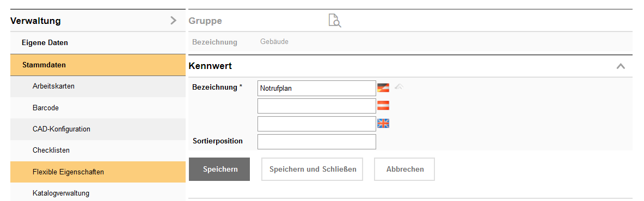Click Speichern und Schließen button
This screenshot has width=644, height=201.
312,169
